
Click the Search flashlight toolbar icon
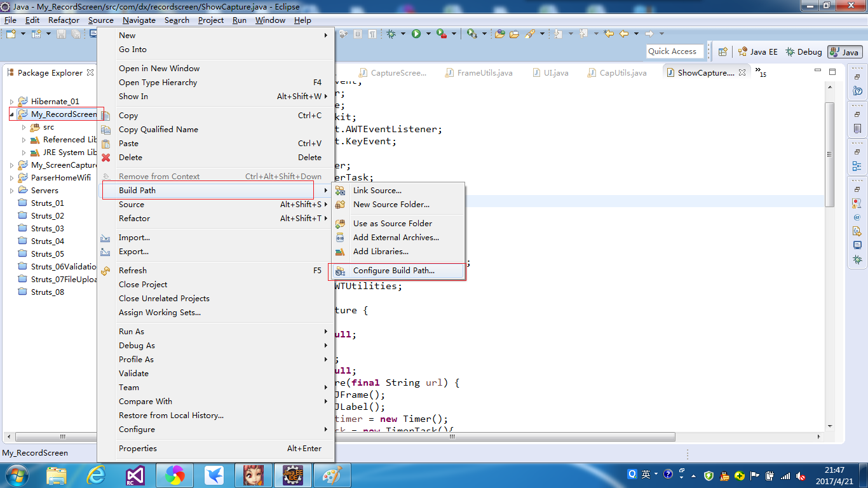point(530,34)
